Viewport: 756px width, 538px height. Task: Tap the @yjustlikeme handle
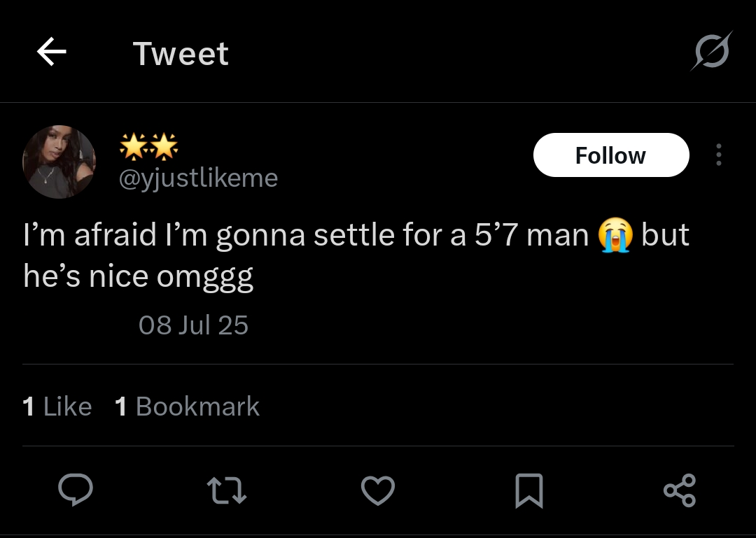[198, 178]
